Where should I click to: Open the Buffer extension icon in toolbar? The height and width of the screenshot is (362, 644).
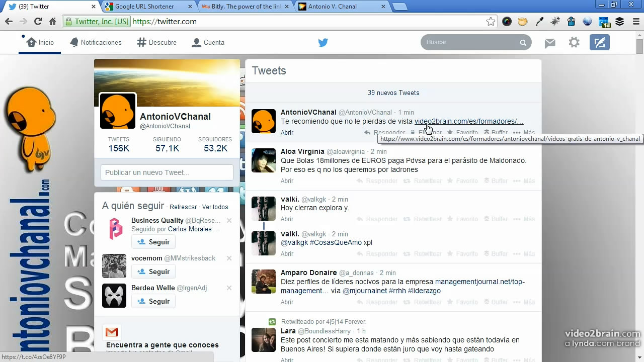pyautogui.click(x=620, y=22)
